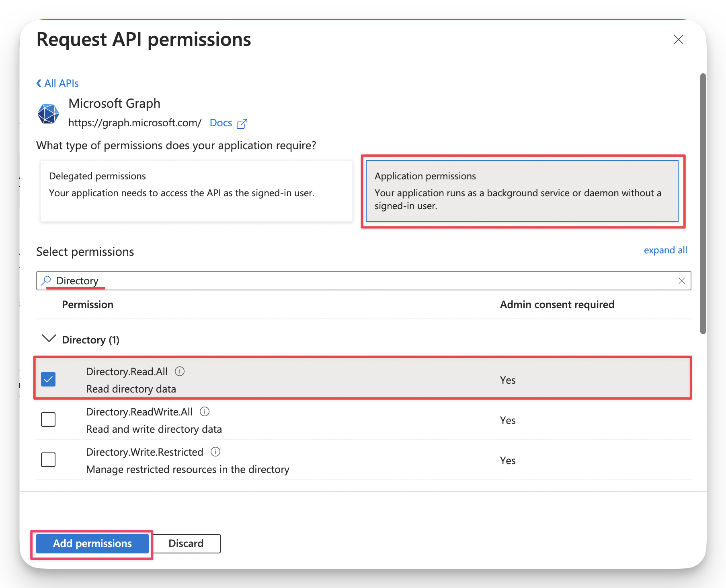This screenshot has height=588, width=726.
Task: Check the Directory.Write.Restricted checkbox
Action: [x=48, y=460]
